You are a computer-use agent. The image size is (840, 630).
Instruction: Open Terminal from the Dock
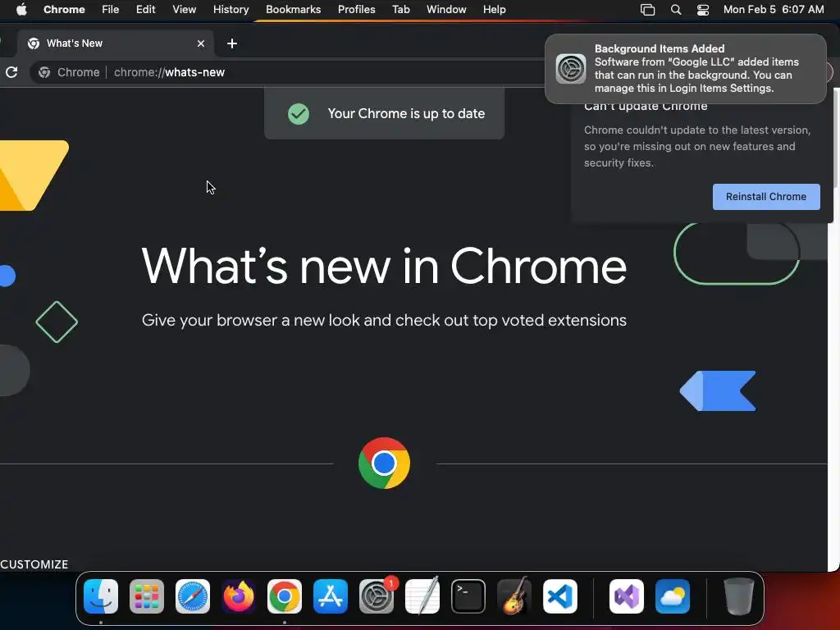point(468,596)
